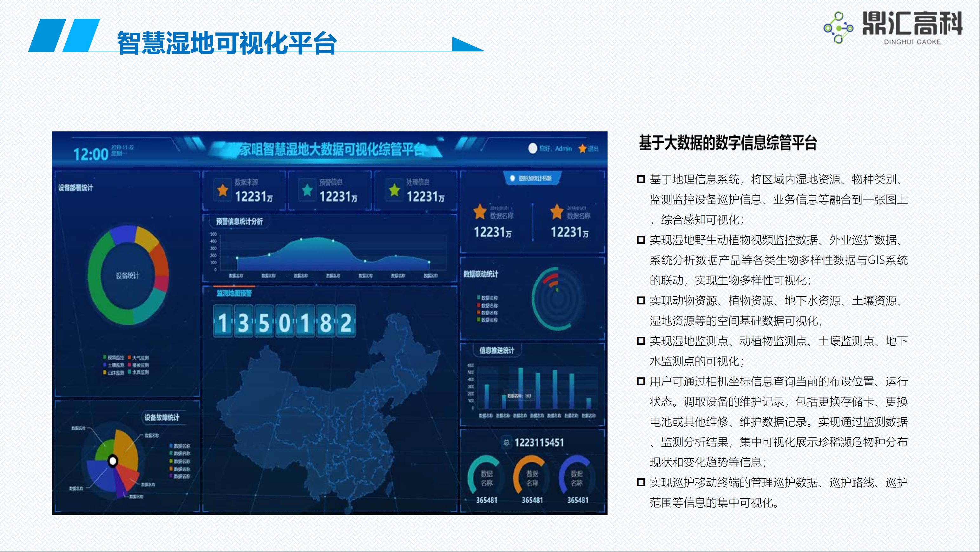
Task: Click the bar chart tooltip showing 163
Action: [519, 396]
